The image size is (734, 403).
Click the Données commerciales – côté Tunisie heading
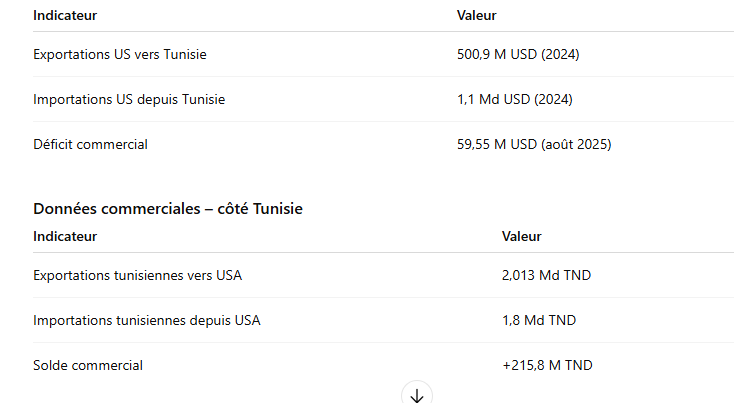click(168, 209)
